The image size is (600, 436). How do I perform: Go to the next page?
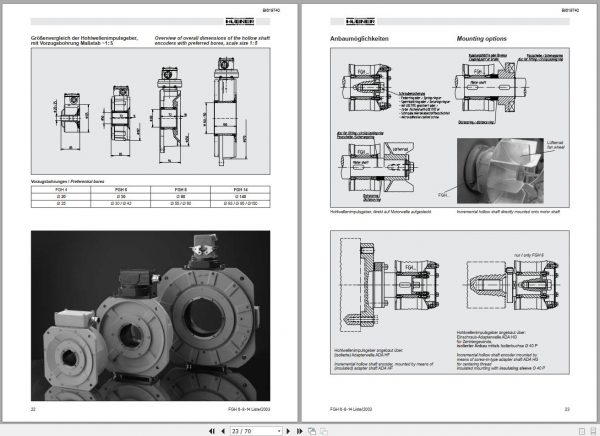point(288,431)
